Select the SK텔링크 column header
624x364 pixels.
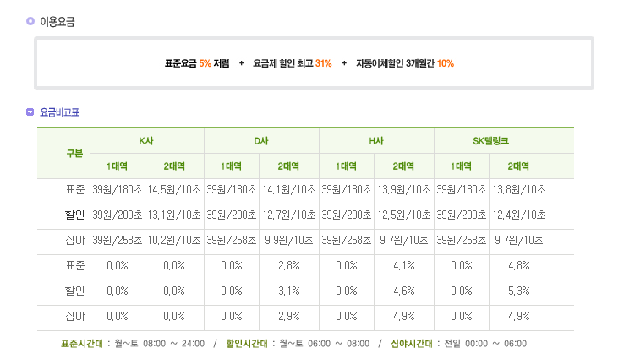tap(490, 140)
